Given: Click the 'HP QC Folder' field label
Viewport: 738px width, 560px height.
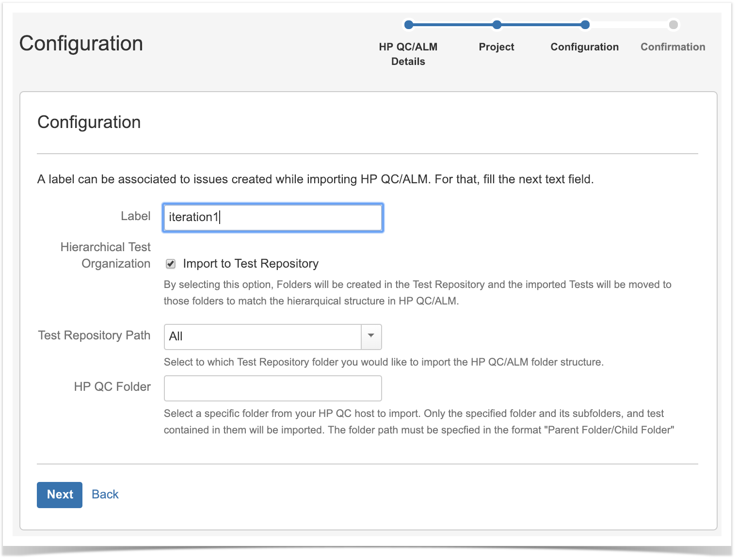Looking at the screenshot, I should click(x=112, y=387).
